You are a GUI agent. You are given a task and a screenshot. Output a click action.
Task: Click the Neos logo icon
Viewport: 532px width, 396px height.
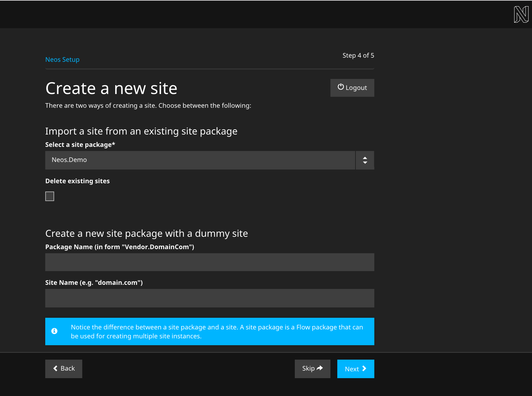click(x=521, y=14)
